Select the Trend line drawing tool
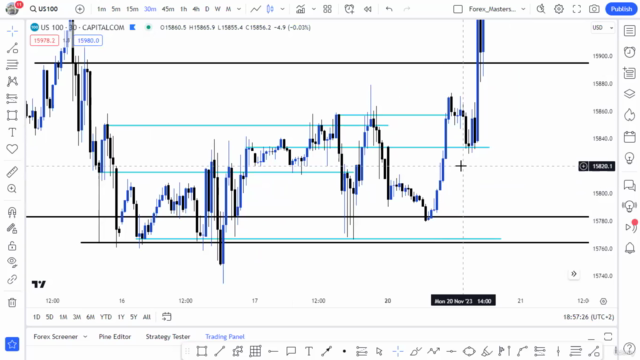Image resolution: width=640 pixels, height=360 pixels. tap(12, 48)
